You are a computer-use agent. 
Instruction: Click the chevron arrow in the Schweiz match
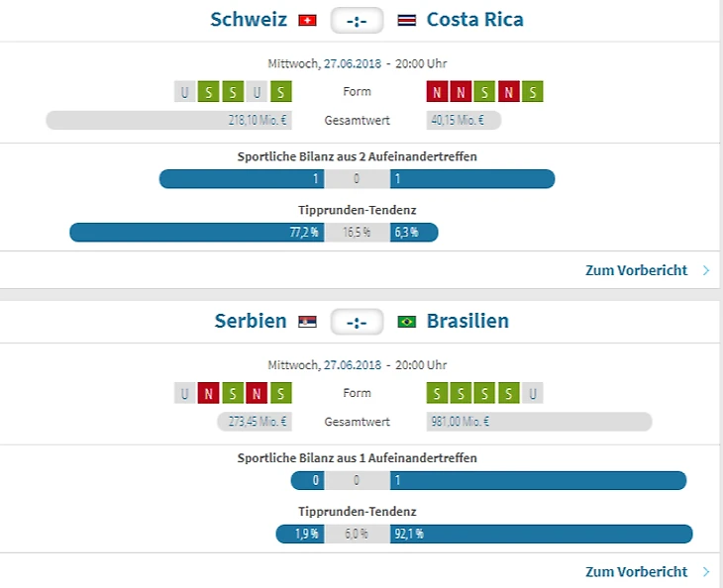pyautogui.click(x=706, y=270)
